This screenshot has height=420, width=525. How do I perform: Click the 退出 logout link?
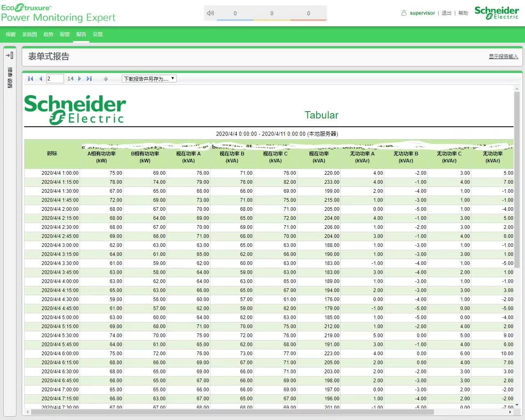446,13
